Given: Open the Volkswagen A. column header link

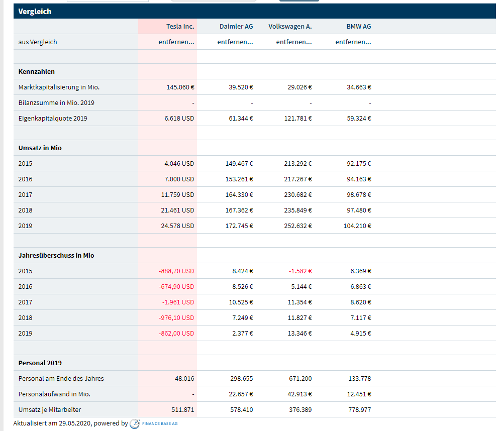Looking at the screenshot, I should point(290,27).
